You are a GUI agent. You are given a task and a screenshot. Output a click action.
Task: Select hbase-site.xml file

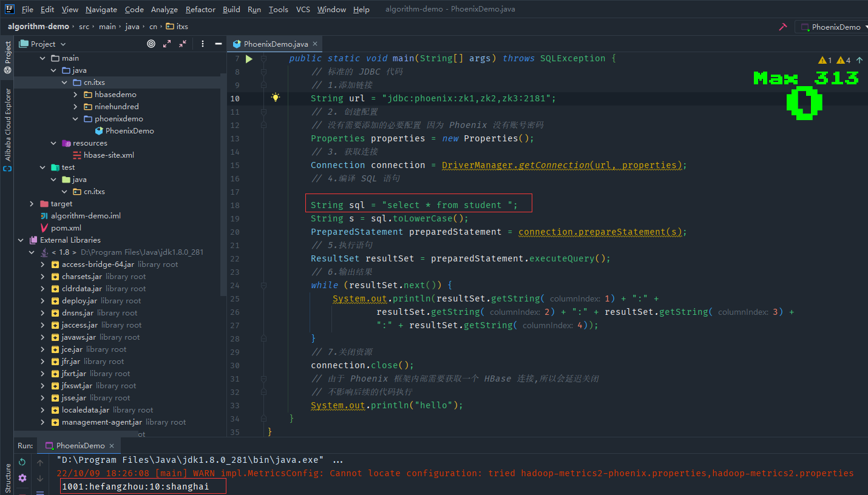click(x=109, y=155)
